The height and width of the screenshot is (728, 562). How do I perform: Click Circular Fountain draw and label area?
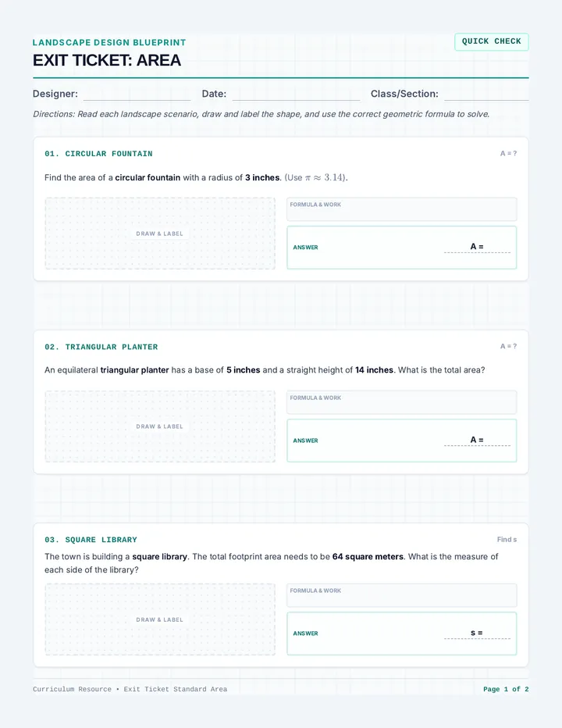click(x=160, y=234)
